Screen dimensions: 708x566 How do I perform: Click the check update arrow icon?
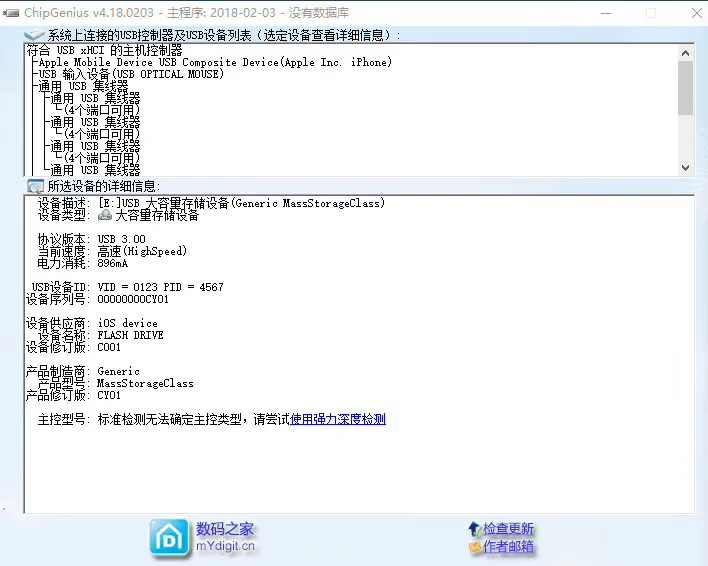click(x=474, y=529)
